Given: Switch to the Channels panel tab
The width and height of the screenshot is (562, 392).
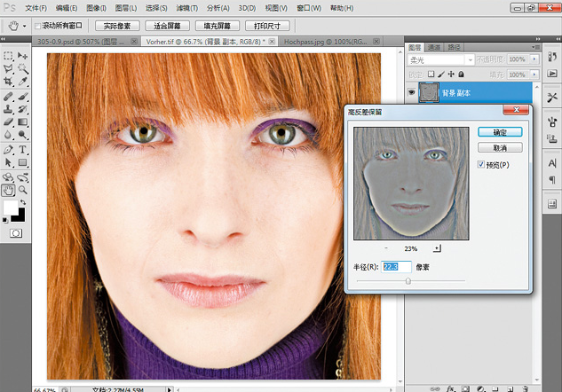Looking at the screenshot, I should click(434, 47).
